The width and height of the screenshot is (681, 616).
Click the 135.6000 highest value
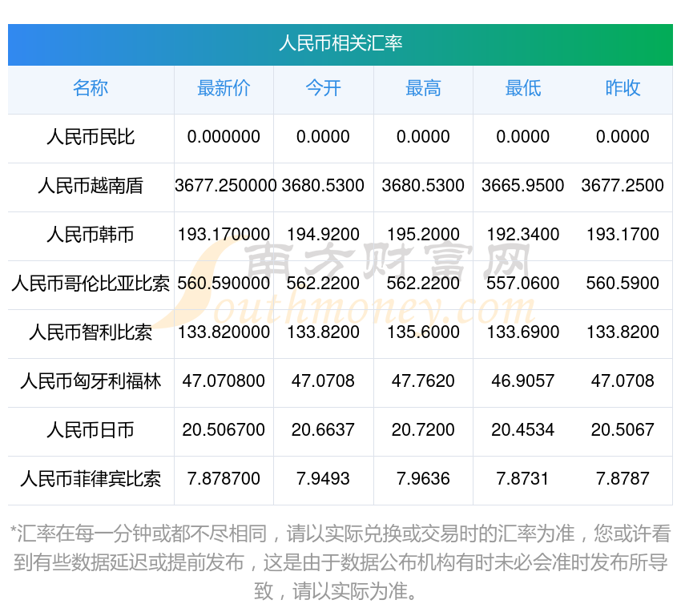pos(423,332)
